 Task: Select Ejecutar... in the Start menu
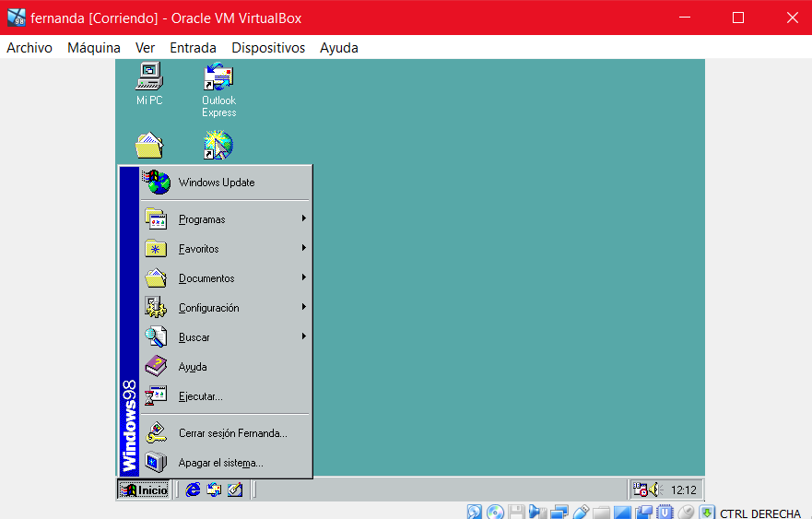coord(200,396)
